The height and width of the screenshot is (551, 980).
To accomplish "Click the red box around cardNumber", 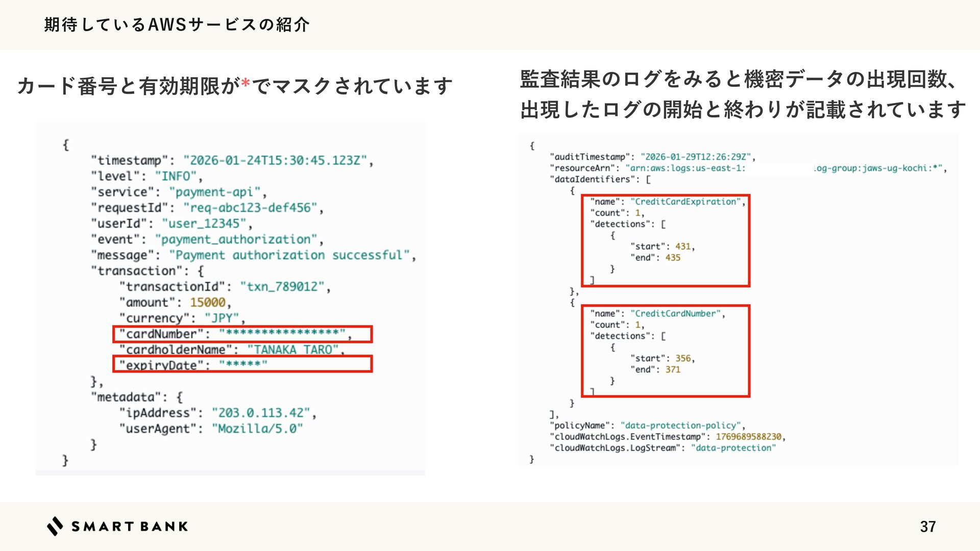I will click(242, 334).
